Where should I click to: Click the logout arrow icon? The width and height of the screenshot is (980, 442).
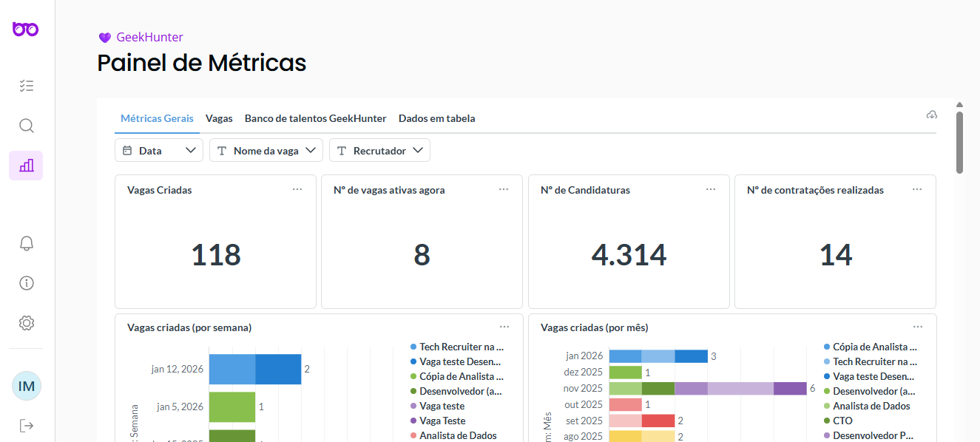[27, 426]
